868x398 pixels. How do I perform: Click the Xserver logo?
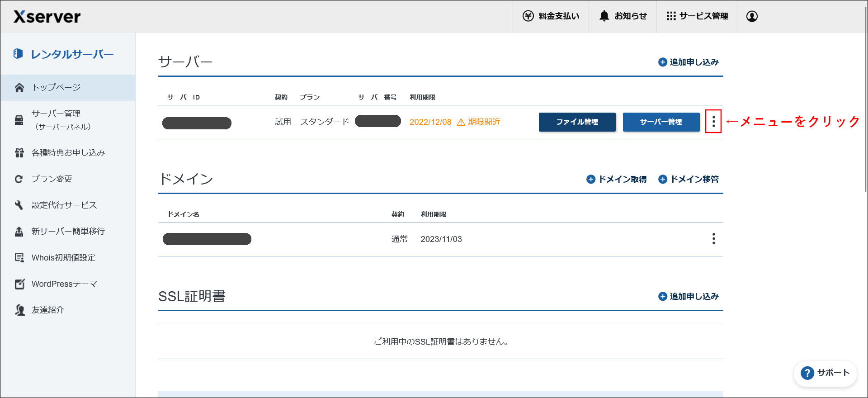click(47, 17)
